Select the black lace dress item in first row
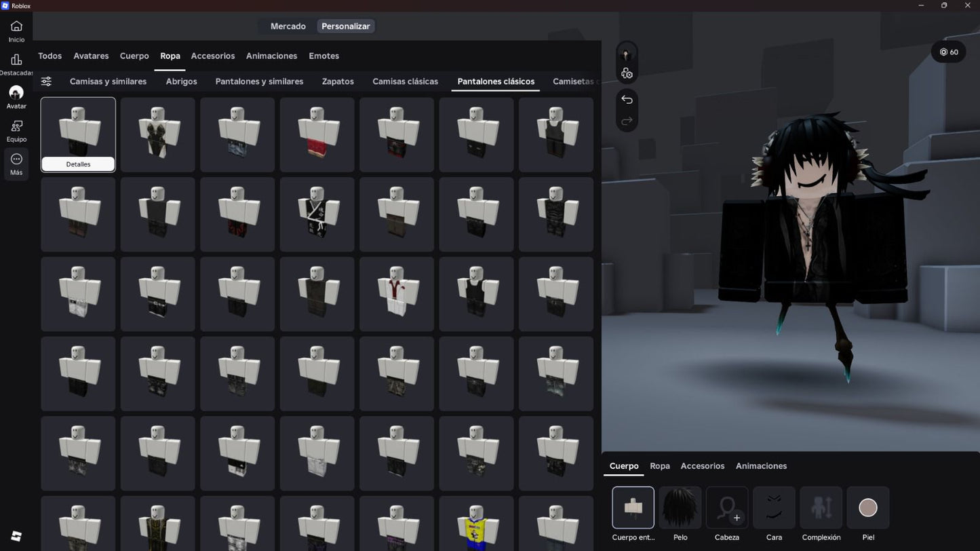This screenshot has width=980, height=551. (x=157, y=134)
